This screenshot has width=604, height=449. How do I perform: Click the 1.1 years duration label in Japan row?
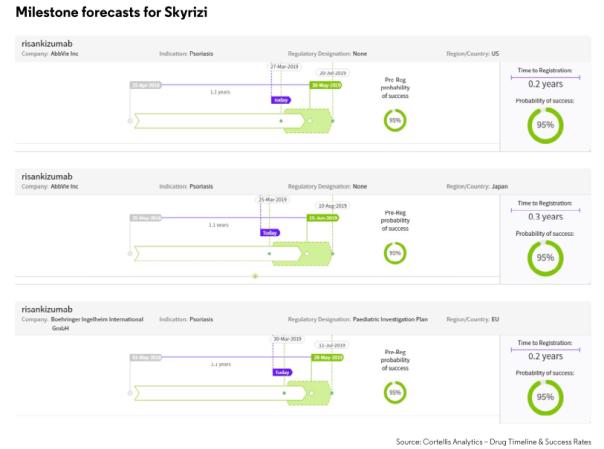coord(219,225)
